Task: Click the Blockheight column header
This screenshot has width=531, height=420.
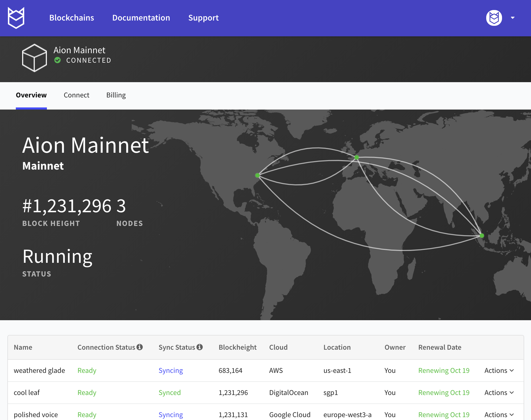Action: [x=238, y=347]
